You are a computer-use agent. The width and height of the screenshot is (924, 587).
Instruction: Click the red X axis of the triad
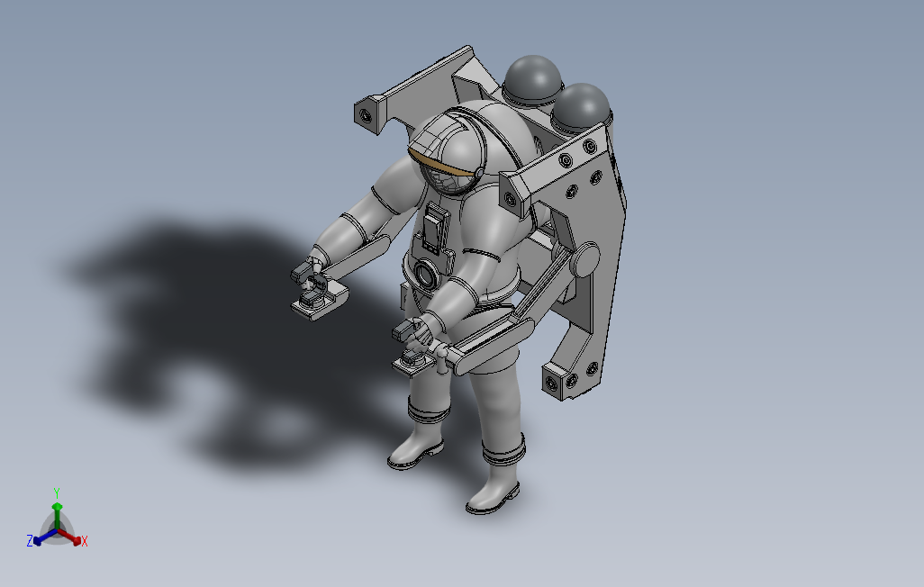71,537
